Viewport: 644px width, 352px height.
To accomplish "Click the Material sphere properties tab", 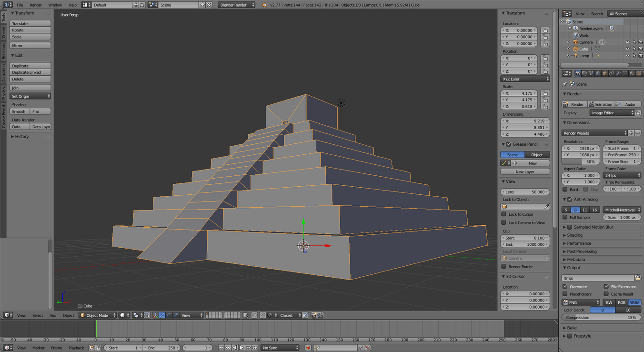I will coord(632,73).
